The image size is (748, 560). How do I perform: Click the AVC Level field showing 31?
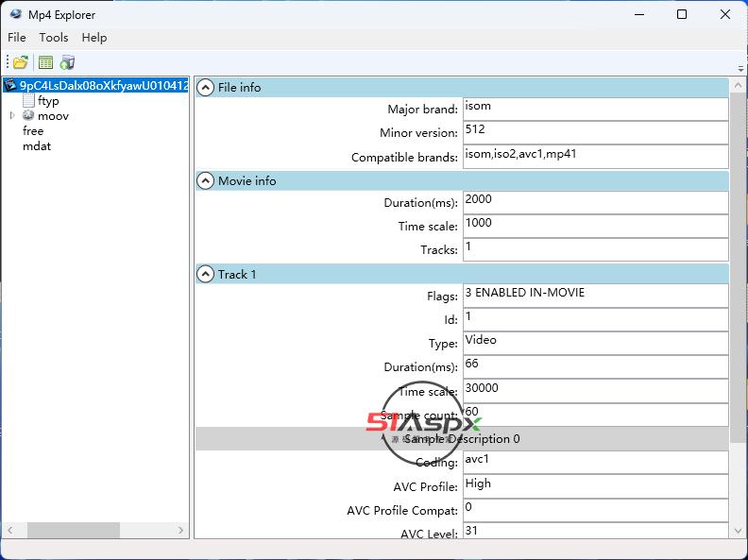click(595, 531)
